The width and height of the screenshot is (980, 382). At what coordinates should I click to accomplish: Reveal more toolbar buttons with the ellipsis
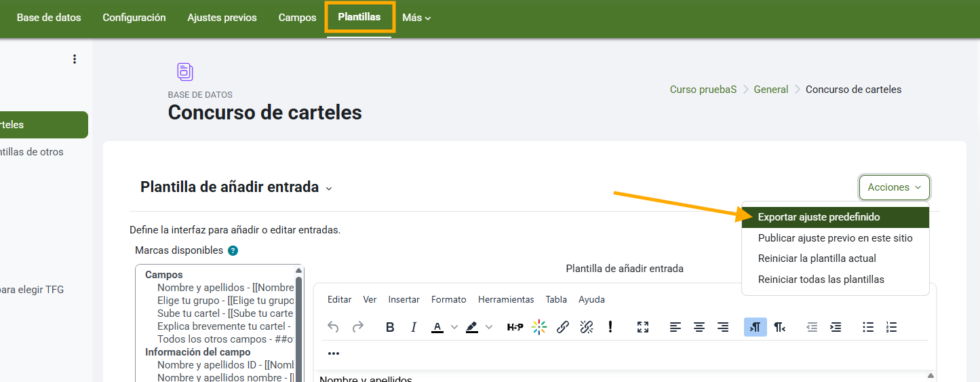pyautogui.click(x=334, y=354)
